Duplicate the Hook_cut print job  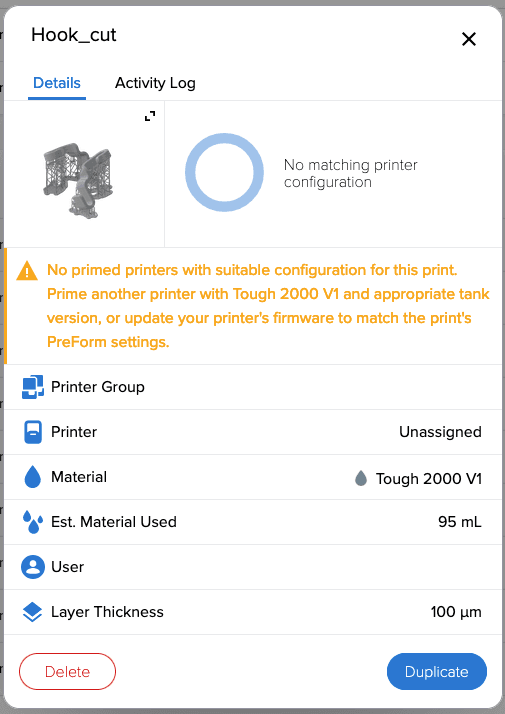point(437,672)
